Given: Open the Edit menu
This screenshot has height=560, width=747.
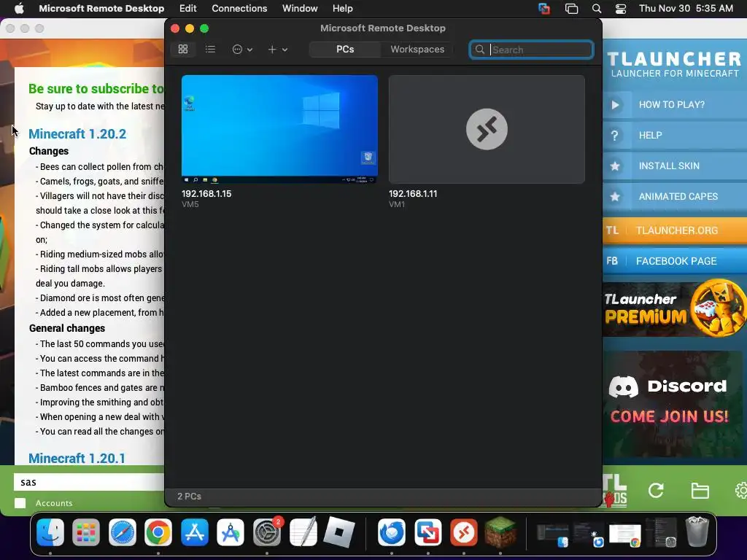Looking at the screenshot, I should point(187,8).
